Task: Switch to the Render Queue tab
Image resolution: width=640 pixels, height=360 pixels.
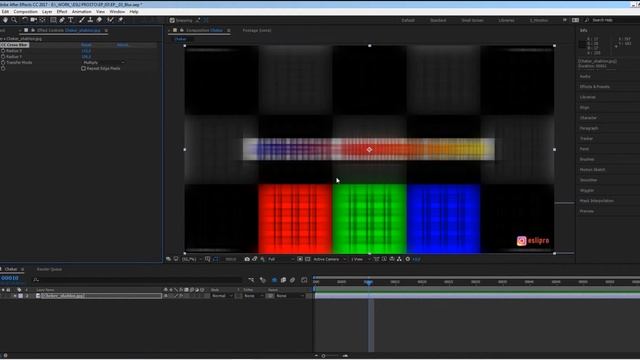Action: click(49, 269)
